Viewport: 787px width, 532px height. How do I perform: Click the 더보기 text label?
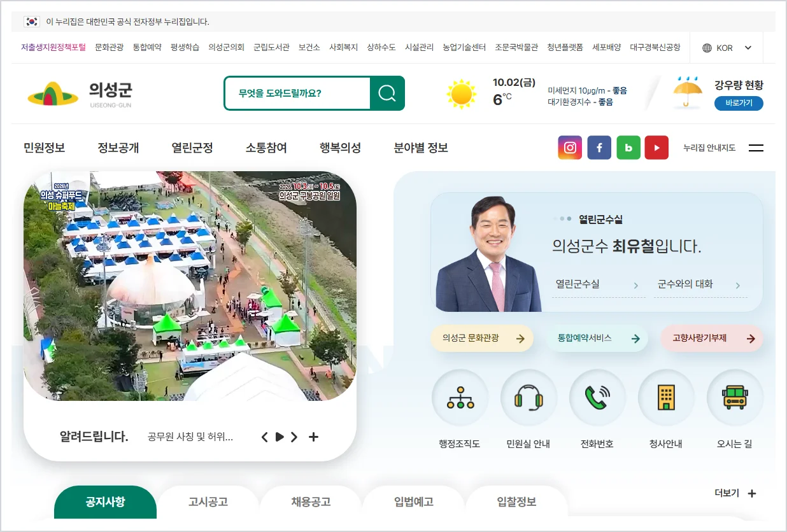click(x=727, y=493)
